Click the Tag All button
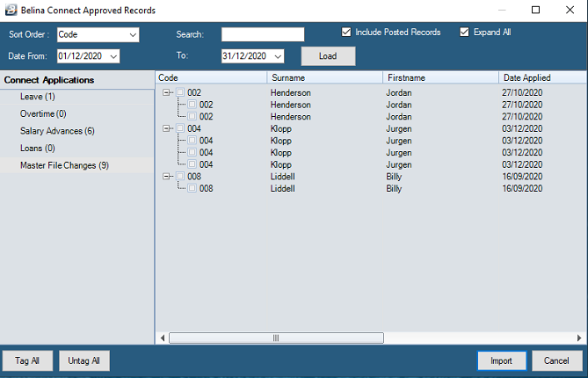Viewport: 588px width, 378px height. [27, 360]
